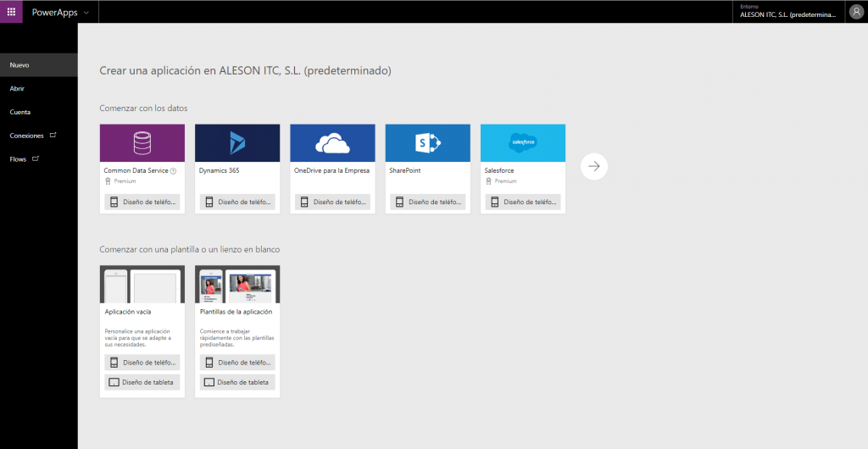Choose tablet layout for Plantillas de la aplicación
The height and width of the screenshot is (449, 868).
coord(237,382)
